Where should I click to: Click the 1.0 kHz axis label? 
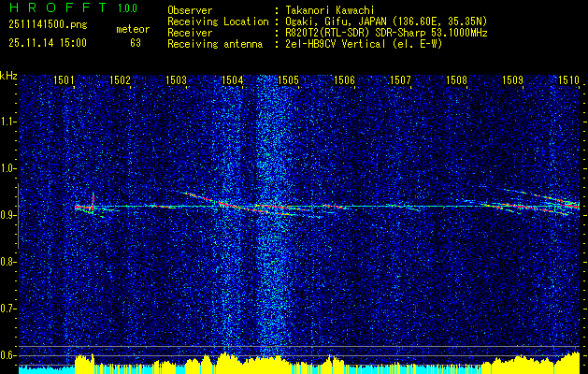click(8, 169)
